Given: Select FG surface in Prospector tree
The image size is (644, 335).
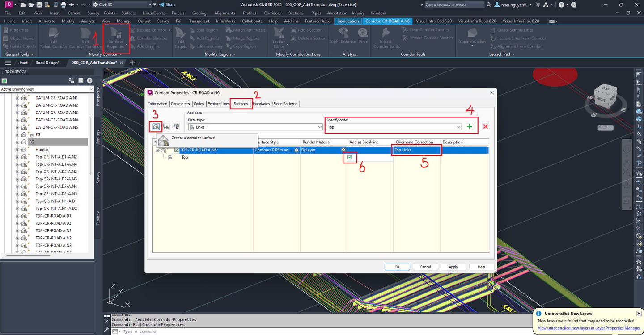Looking at the screenshot, I should tap(31, 142).
